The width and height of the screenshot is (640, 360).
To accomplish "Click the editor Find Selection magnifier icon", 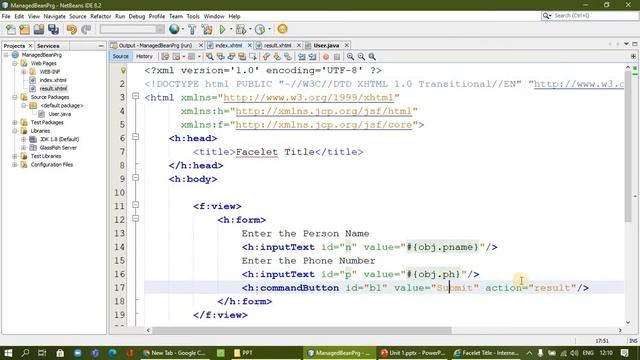I will click(x=209, y=57).
